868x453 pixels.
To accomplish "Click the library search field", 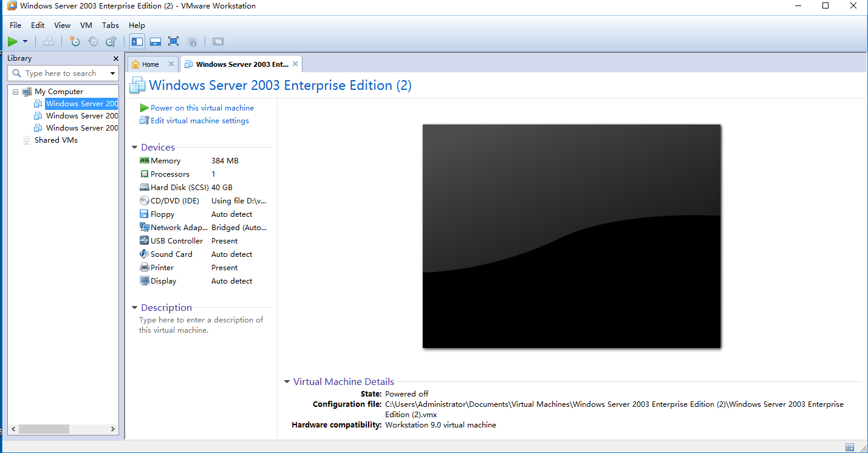I will [x=63, y=73].
